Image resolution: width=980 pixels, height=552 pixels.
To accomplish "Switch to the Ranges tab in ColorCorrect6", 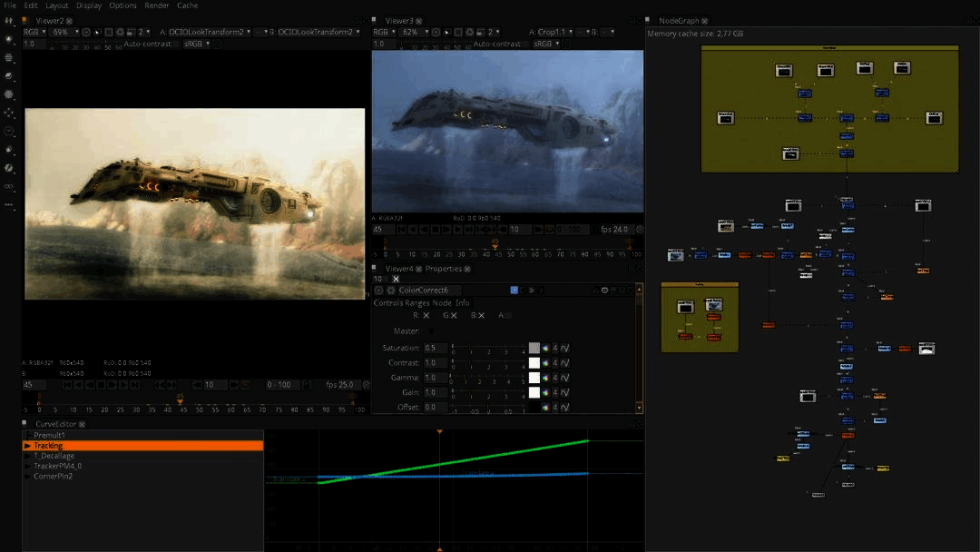I will 417,303.
